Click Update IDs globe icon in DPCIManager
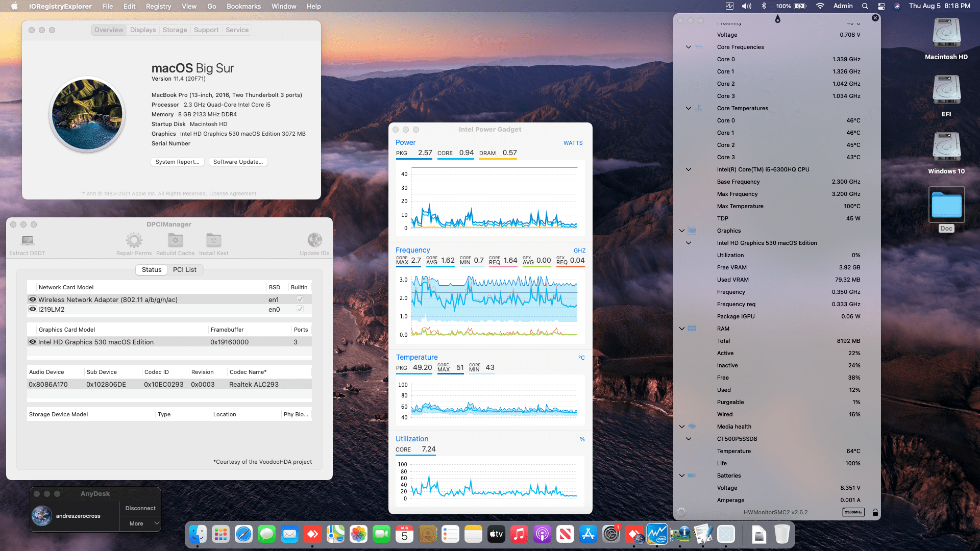The image size is (980, 551). (x=315, y=240)
